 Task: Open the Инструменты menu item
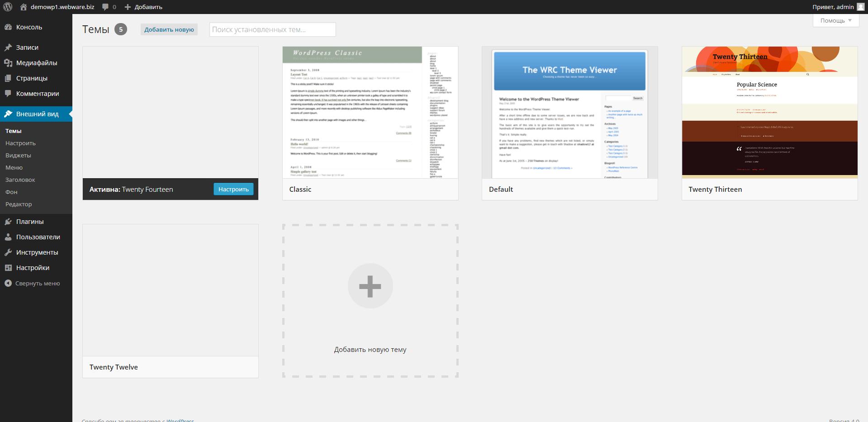(36, 252)
